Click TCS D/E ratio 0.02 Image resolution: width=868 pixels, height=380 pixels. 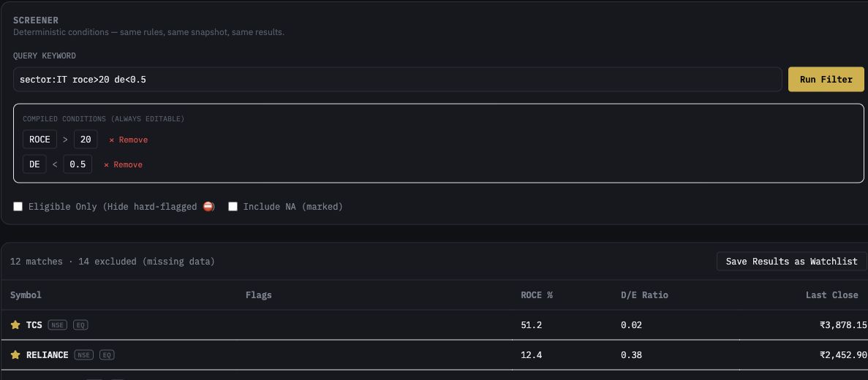point(632,324)
